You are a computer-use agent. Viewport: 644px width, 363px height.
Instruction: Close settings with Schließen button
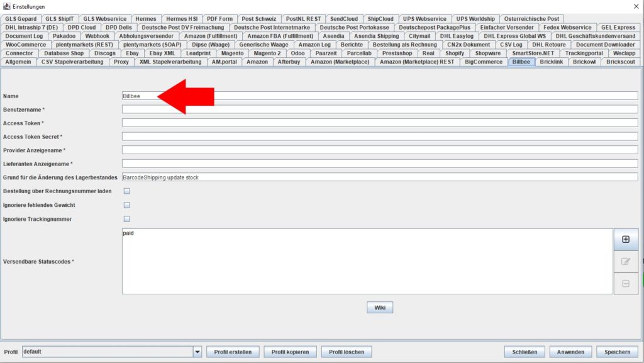tap(525, 352)
